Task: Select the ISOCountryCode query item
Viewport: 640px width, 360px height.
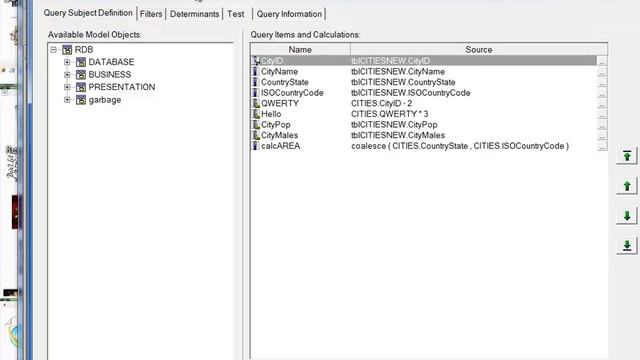Action: tap(292, 93)
